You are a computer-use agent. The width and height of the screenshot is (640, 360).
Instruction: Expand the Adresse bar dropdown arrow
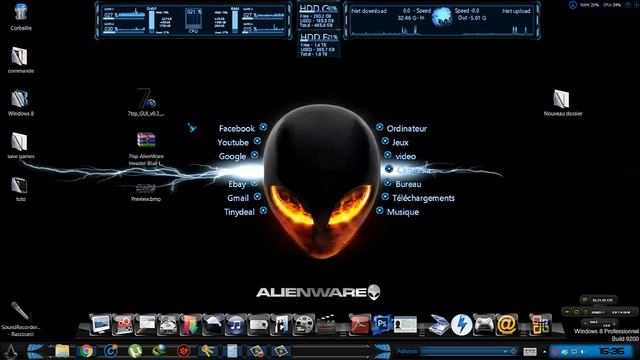pos(506,351)
